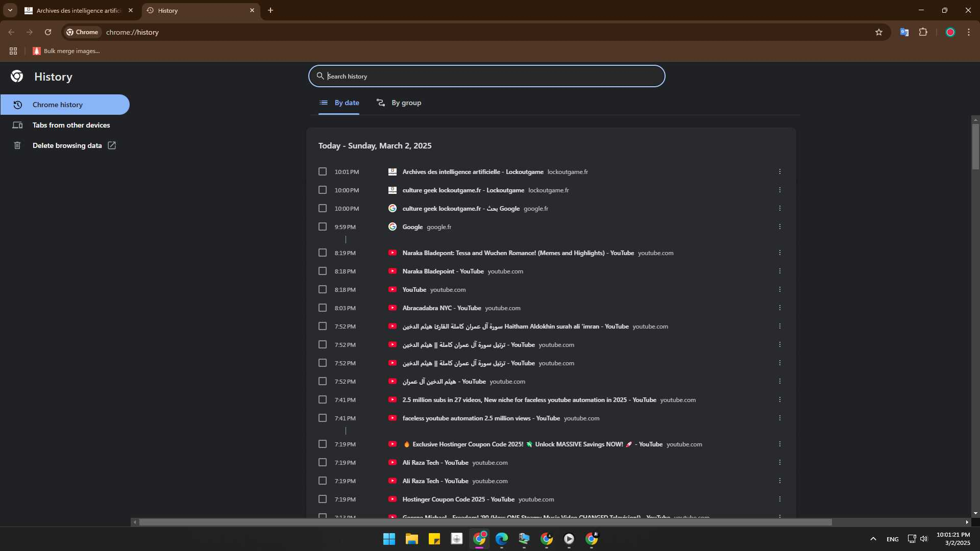The image size is (980, 551).
Task: Open more actions for Archives des intelligence artificielle entry
Action: (x=780, y=172)
